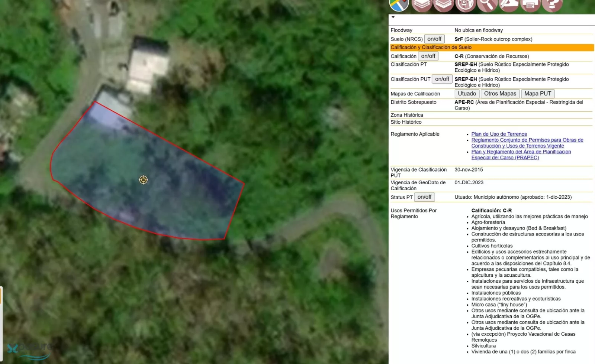Screen dimensions: 595x364
Task: Select the Silvicultura permitted use
Action: (483, 346)
